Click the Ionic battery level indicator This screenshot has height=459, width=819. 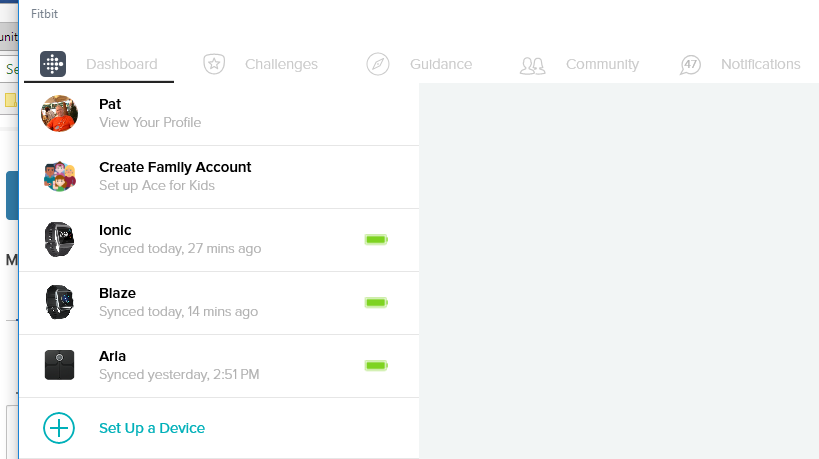pyautogui.click(x=376, y=240)
